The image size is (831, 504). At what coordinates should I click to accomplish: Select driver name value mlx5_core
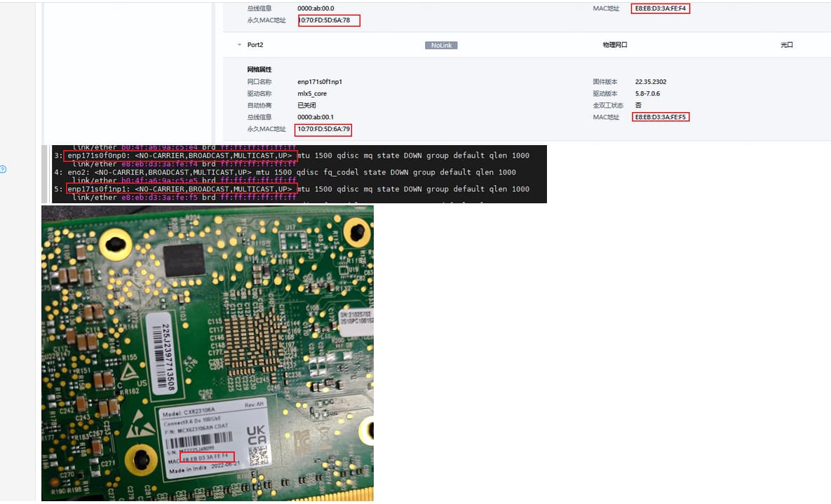point(312,94)
